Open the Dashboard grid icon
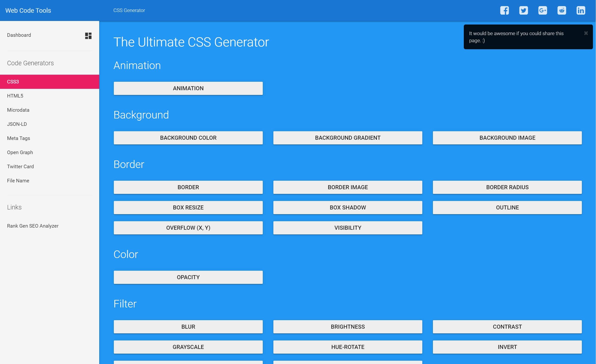596x364 pixels. coord(88,36)
